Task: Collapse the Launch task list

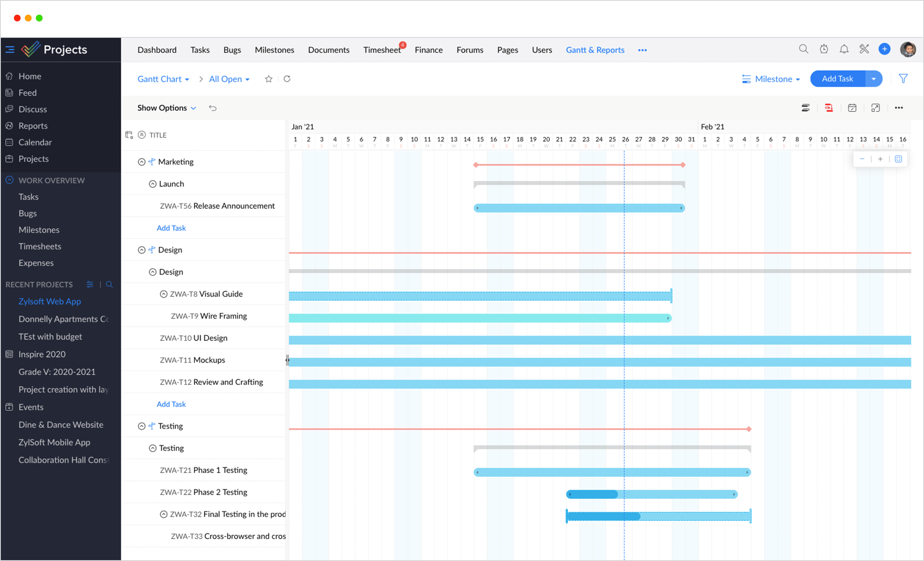Action: click(x=153, y=184)
